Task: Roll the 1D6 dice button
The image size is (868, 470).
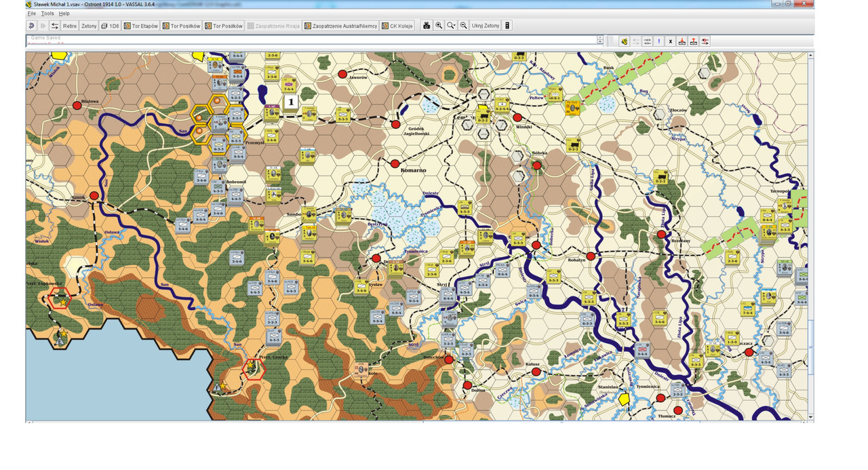Action: pyautogui.click(x=110, y=26)
